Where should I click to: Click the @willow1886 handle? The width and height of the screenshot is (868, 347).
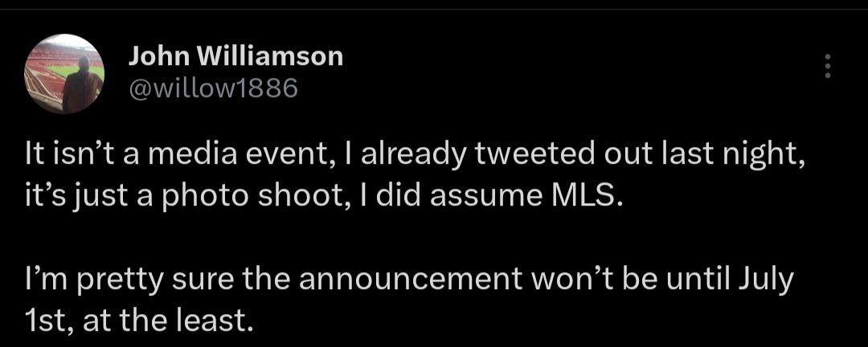click(x=213, y=88)
